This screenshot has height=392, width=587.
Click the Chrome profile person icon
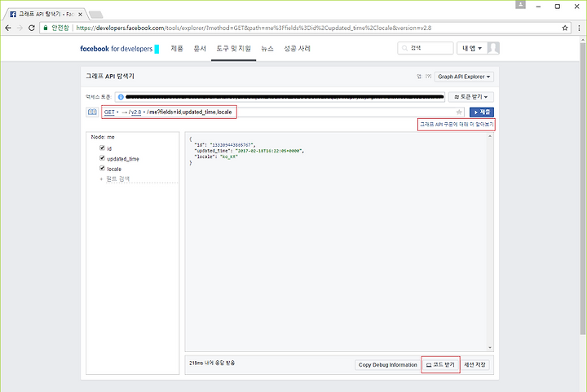click(x=520, y=5)
